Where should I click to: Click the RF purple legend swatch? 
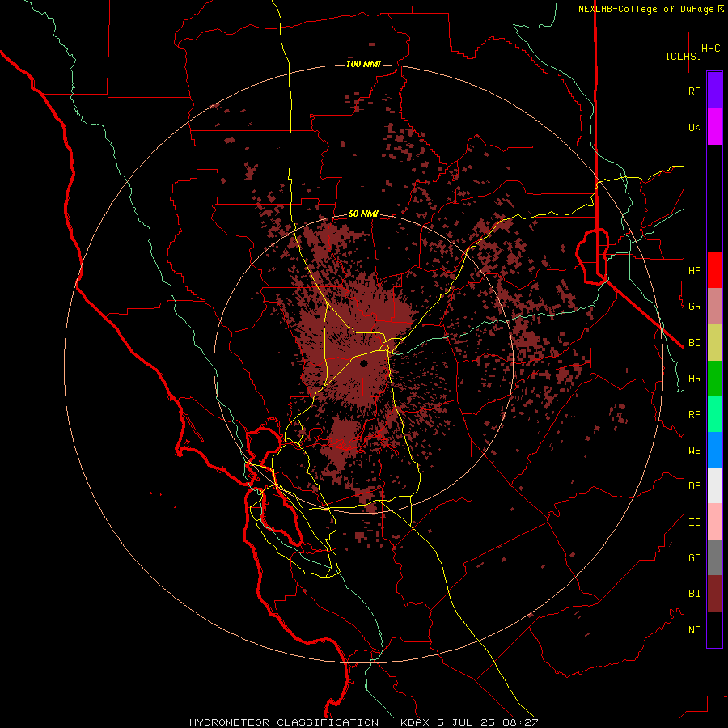pyautogui.click(x=714, y=91)
